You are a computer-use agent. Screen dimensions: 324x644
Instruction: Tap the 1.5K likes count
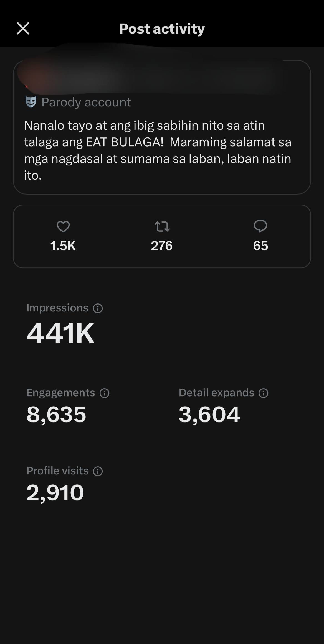tap(63, 246)
